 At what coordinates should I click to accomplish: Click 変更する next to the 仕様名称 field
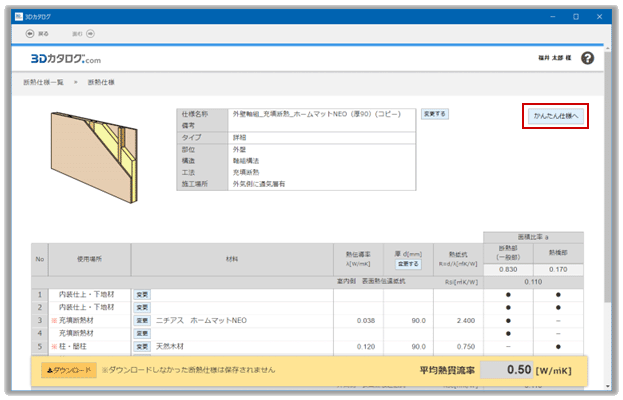coord(434,115)
